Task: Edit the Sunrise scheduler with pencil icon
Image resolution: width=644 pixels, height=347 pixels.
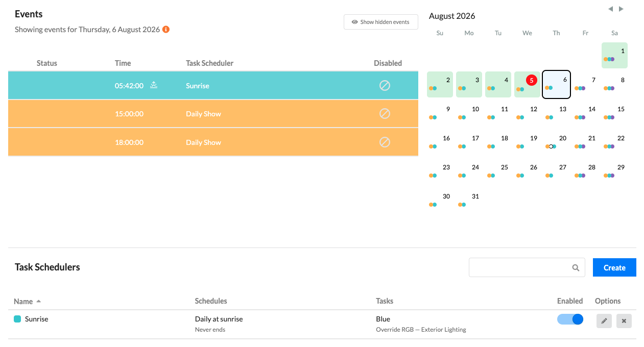Action: tap(604, 321)
